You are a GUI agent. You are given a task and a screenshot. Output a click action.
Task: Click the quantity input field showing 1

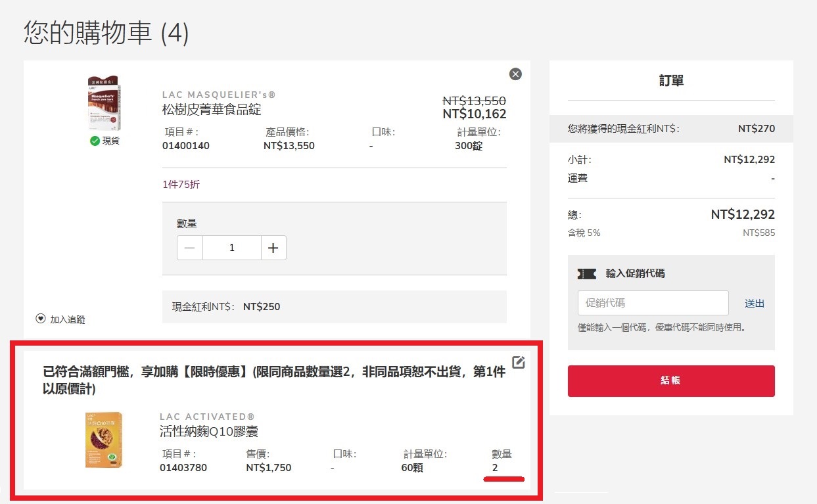(x=232, y=248)
